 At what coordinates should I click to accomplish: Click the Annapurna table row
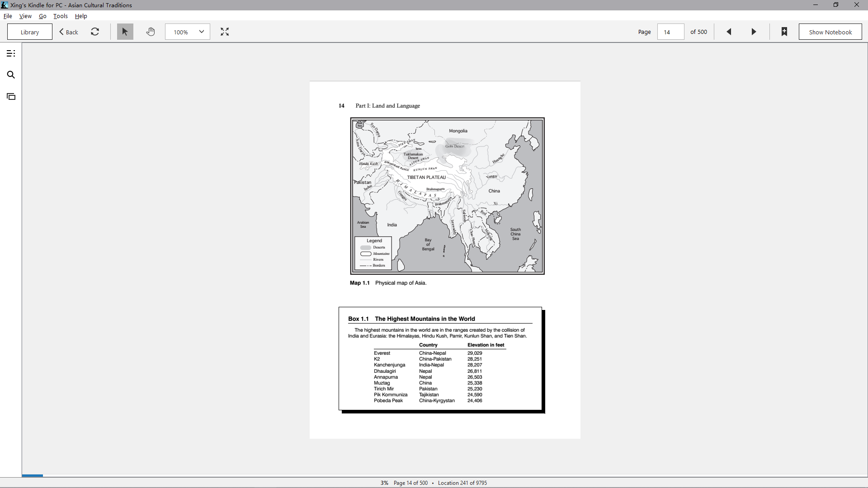[x=428, y=377]
